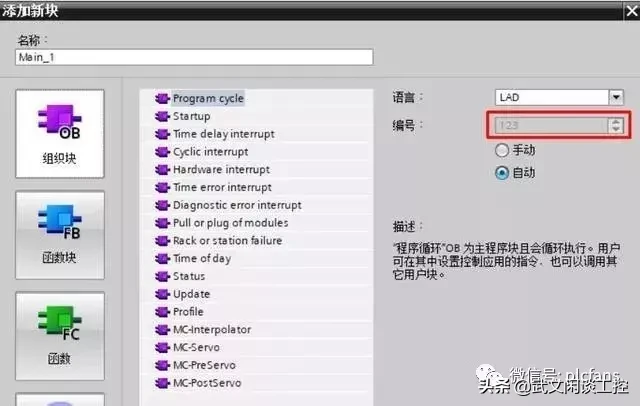Click the icon beside Hardware interrupt
This screenshot has height=406, width=640.
(x=162, y=169)
